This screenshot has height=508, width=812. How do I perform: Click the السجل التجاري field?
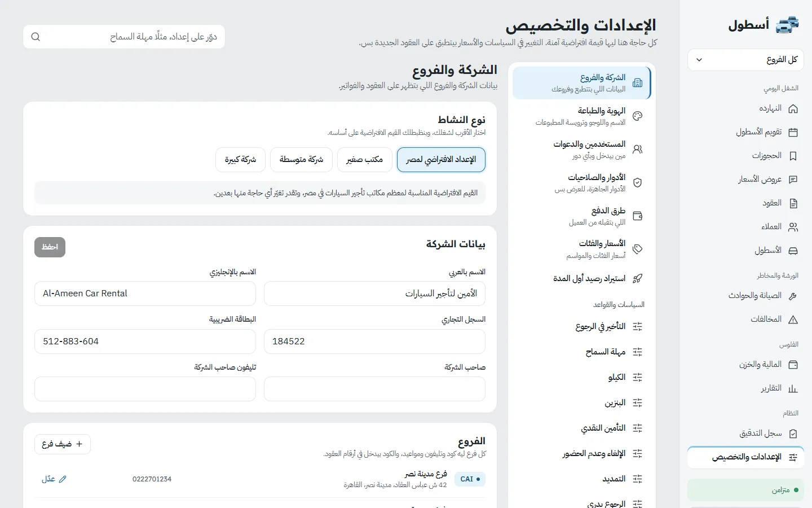click(374, 341)
